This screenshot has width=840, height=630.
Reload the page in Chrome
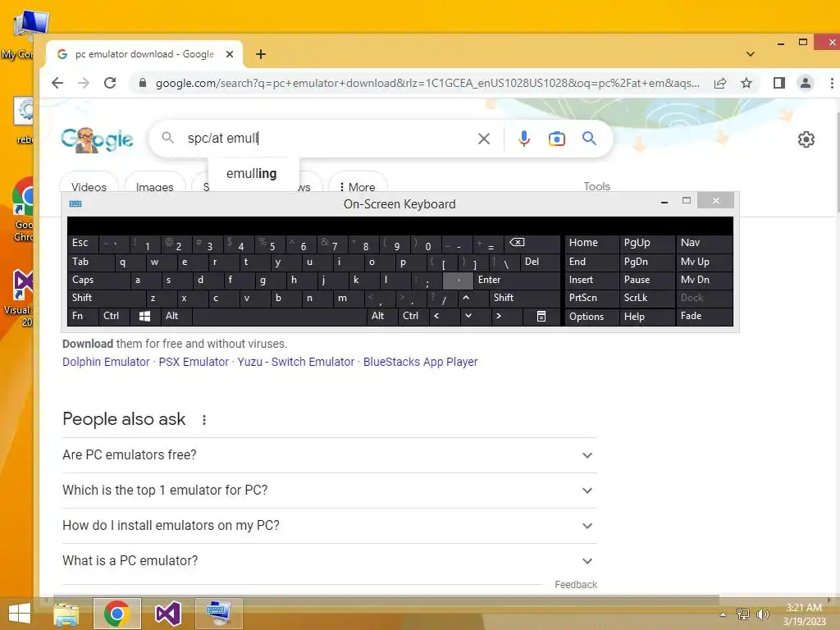click(x=110, y=83)
